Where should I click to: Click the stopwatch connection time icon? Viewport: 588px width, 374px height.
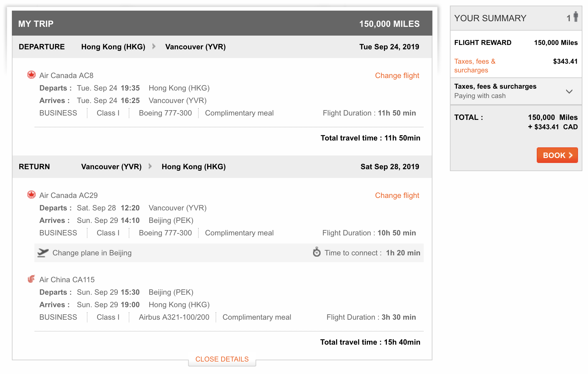pyautogui.click(x=316, y=252)
